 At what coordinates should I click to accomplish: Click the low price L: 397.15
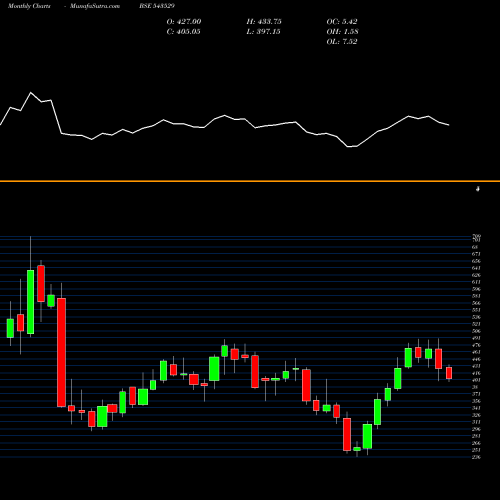[263, 32]
